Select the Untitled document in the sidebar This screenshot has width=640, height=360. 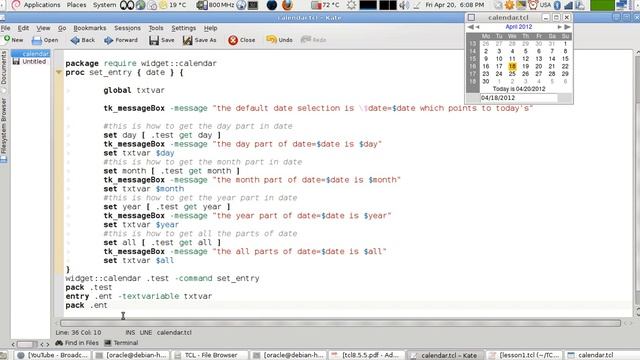(x=30, y=61)
